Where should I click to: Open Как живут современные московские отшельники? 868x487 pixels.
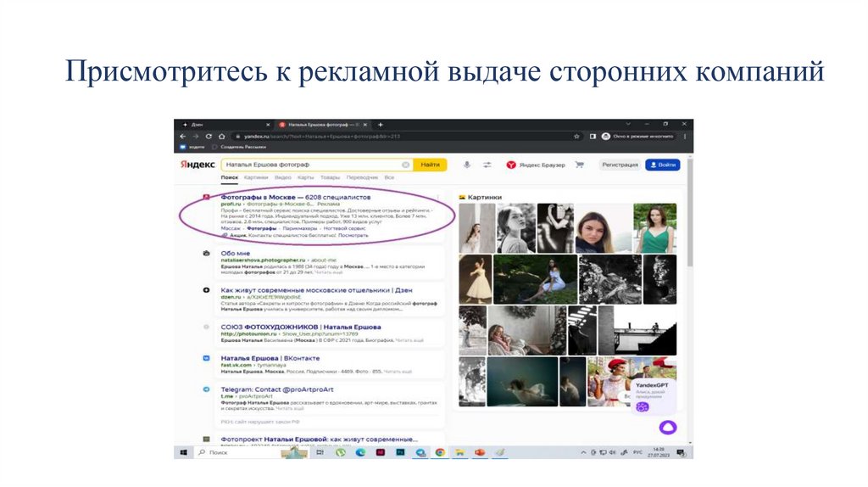[x=317, y=290]
